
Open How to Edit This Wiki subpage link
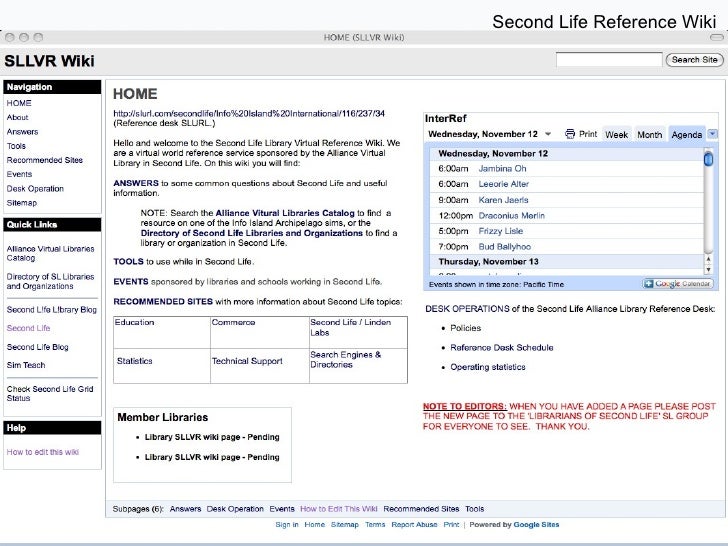(338, 509)
